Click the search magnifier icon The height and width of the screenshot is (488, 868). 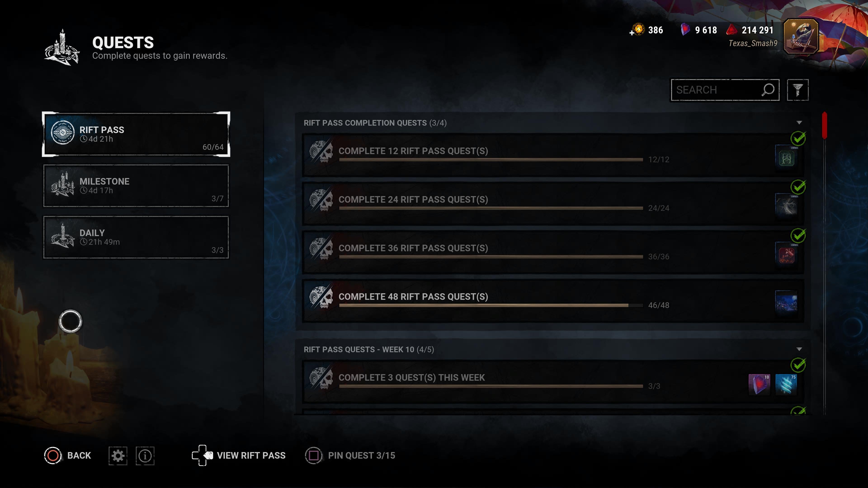768,90
